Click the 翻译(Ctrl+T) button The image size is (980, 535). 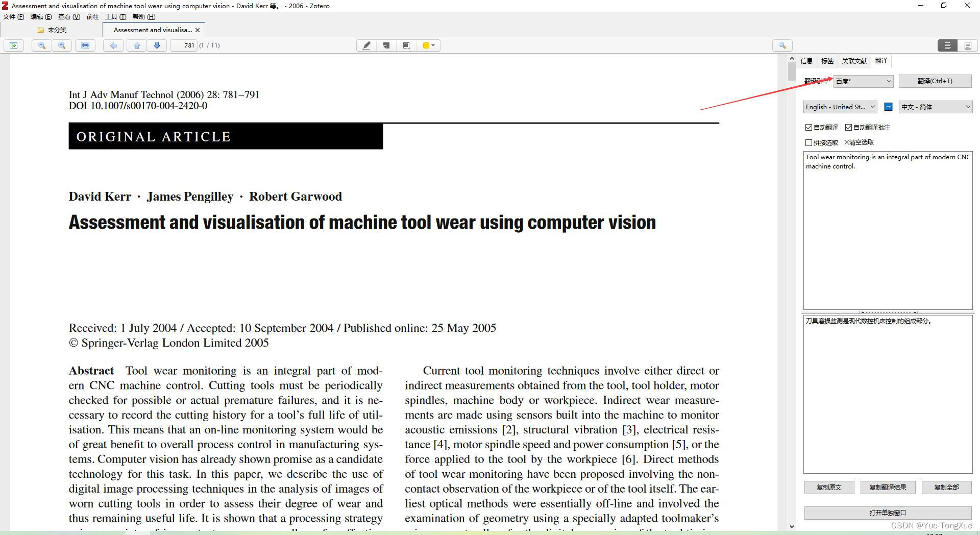(936, 81)
